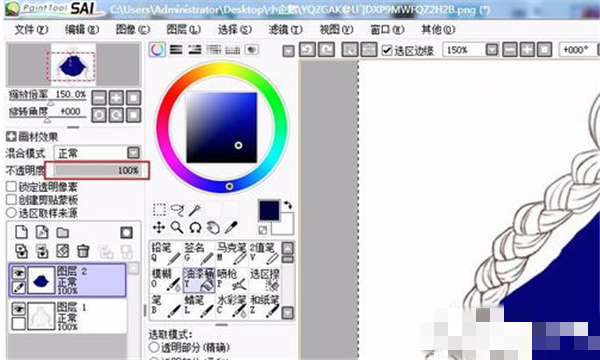Open the 编辑 menu

[x=82, y=29]
